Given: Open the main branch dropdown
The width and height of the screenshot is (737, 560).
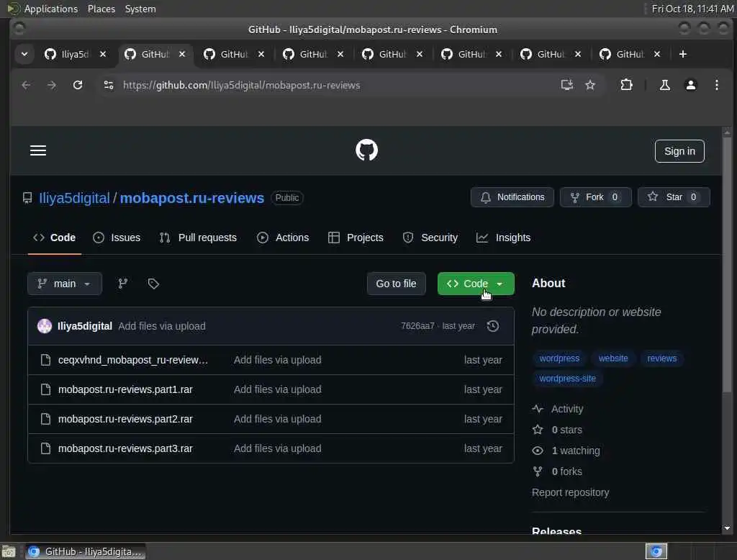Looking at the screenshot, I should point(64,284).
